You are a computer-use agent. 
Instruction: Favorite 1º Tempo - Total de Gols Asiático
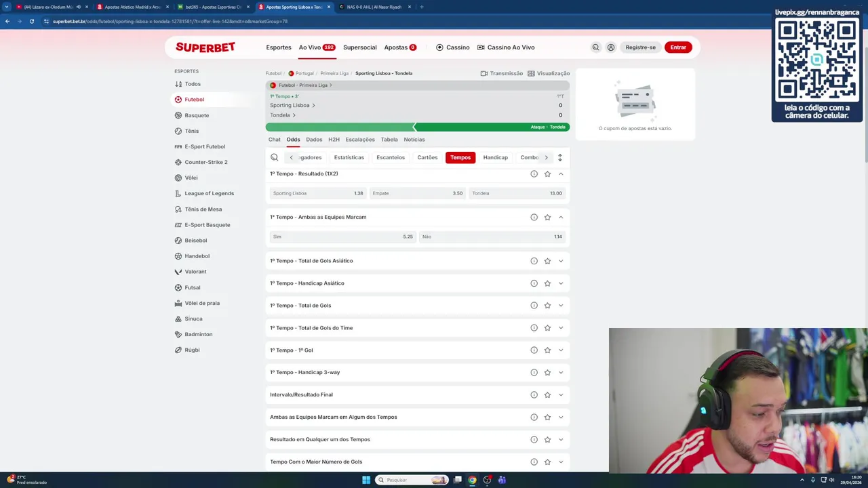click(547, 261)
